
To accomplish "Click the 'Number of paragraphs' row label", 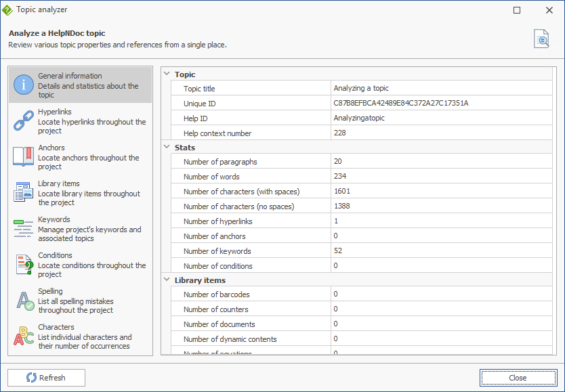I will 220,162.
